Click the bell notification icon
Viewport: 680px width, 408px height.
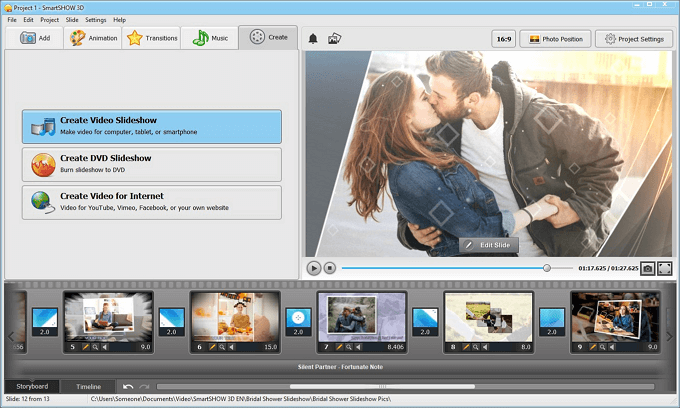(x=313, y=39)
